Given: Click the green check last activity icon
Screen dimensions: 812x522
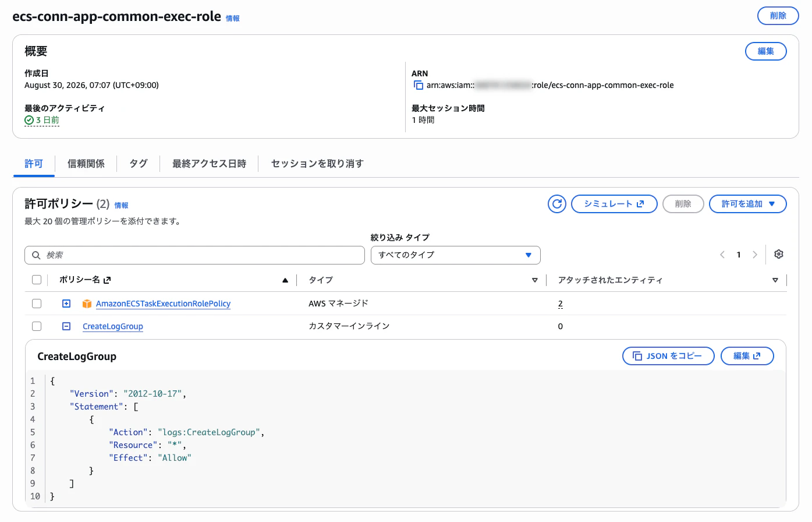Looking at the screenshot, I should pos(29,120).
